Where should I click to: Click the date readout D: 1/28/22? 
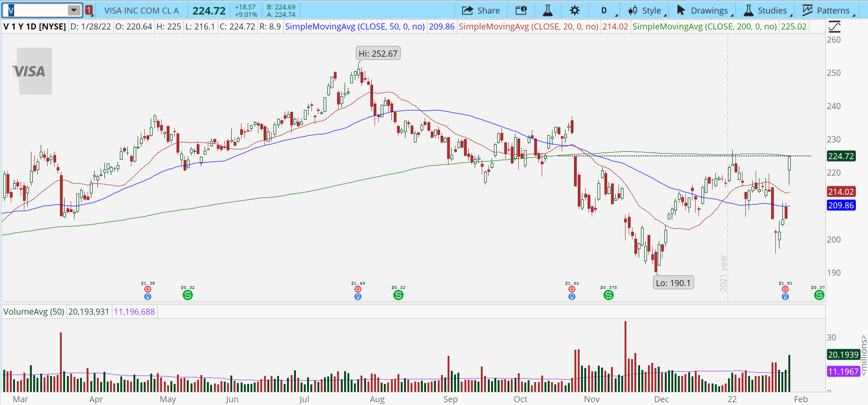(x=91, y=27)
